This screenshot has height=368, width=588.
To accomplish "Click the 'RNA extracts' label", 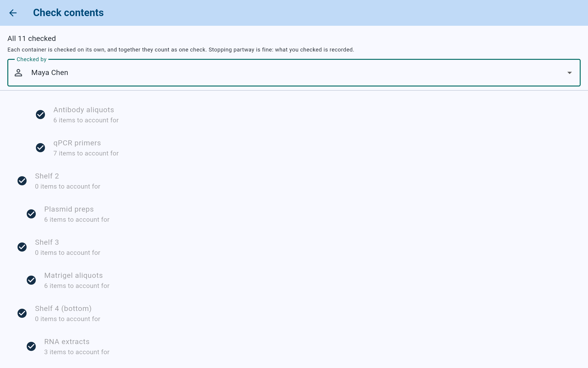I will (67, 342).
